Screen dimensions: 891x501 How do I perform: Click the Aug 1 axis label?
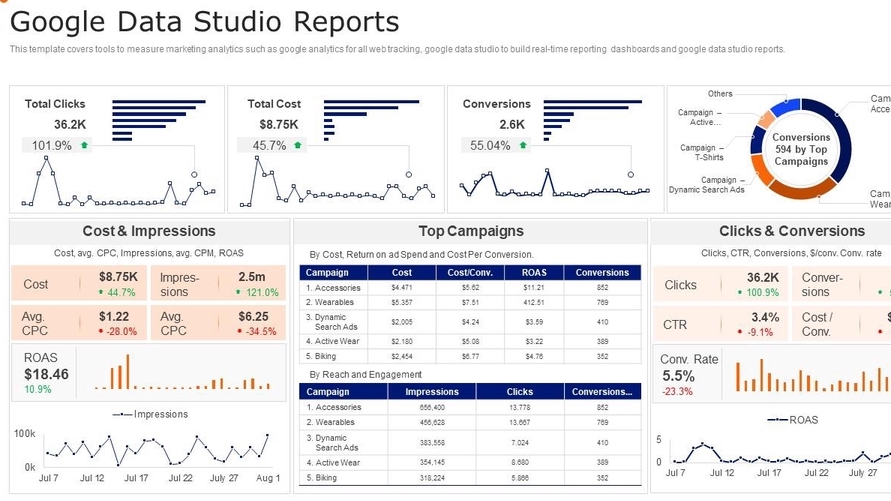point(268,478)
